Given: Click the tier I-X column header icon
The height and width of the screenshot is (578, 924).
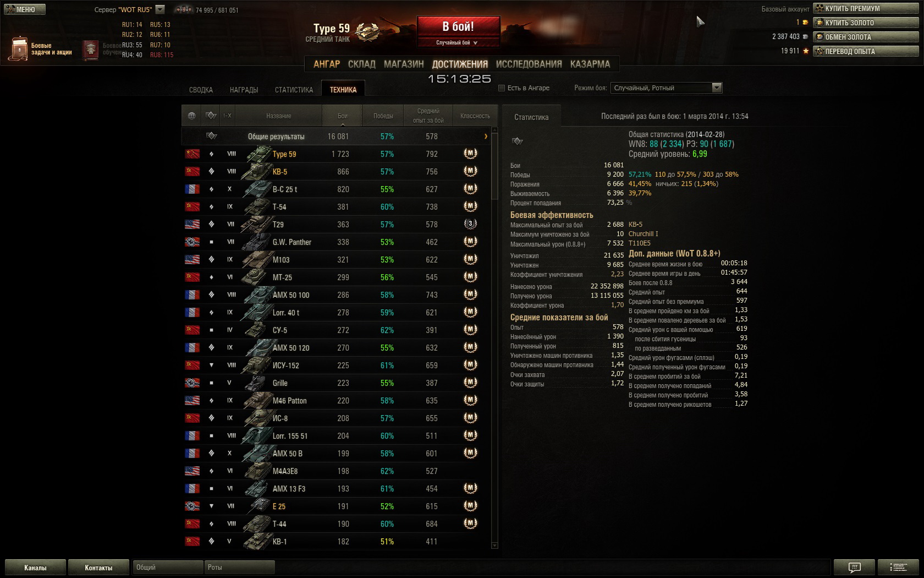Looking at the screenshot, I should [x=227, y=116].
